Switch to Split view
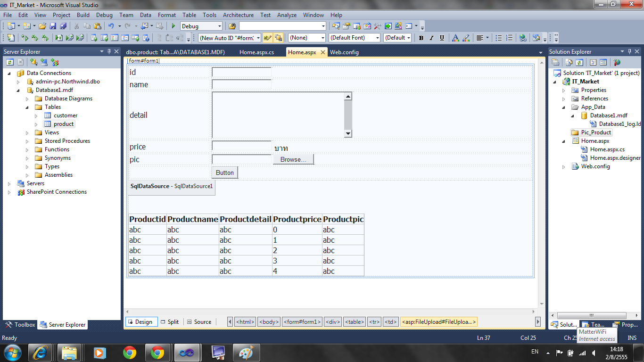 tap(169, 322)
